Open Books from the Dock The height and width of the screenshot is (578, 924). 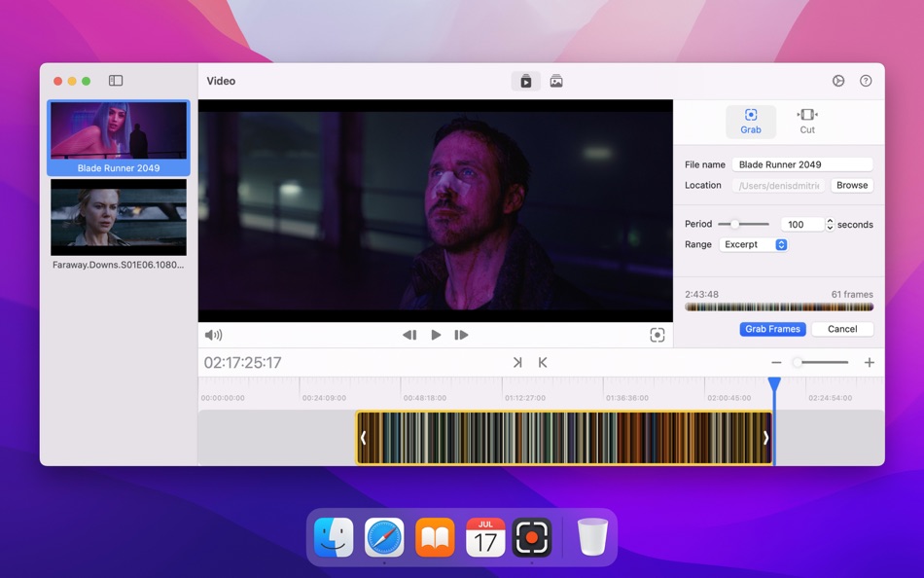(x=435, y=537)
